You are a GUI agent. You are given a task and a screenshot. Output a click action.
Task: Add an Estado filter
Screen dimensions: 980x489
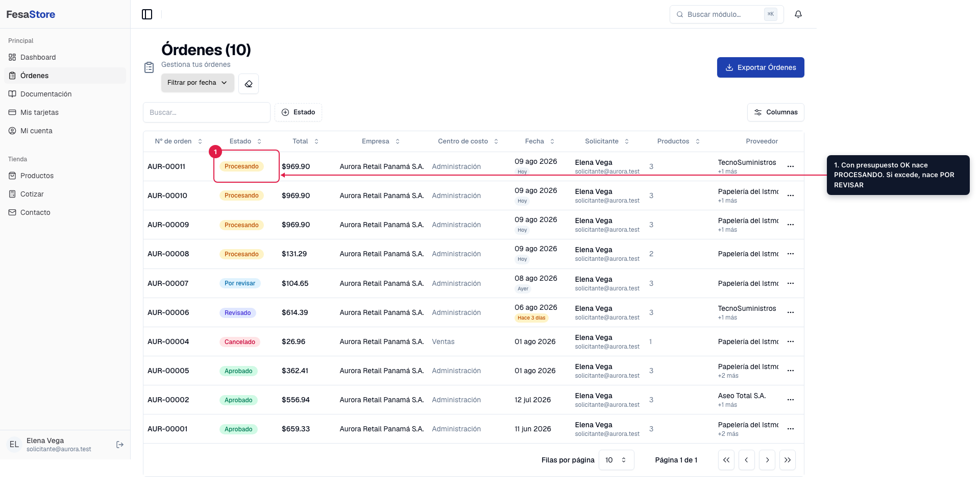tap(298, 112)
